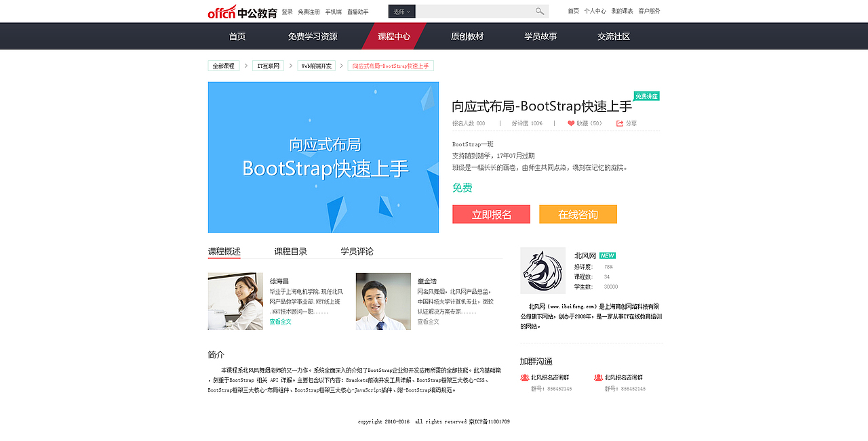This screenshot has height=441, width=868.
Task: Click the 北风网 institution name
Action: (x=585, y=255)
